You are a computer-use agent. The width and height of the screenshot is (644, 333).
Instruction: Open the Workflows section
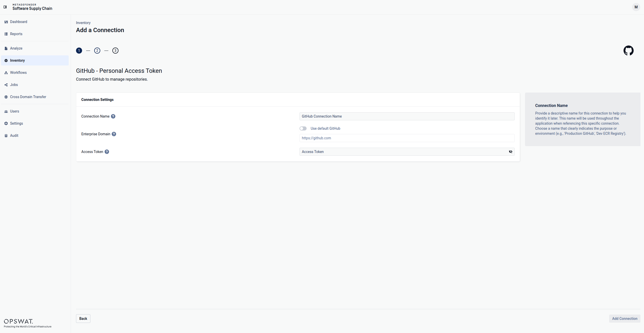click(x=35, y=73)
